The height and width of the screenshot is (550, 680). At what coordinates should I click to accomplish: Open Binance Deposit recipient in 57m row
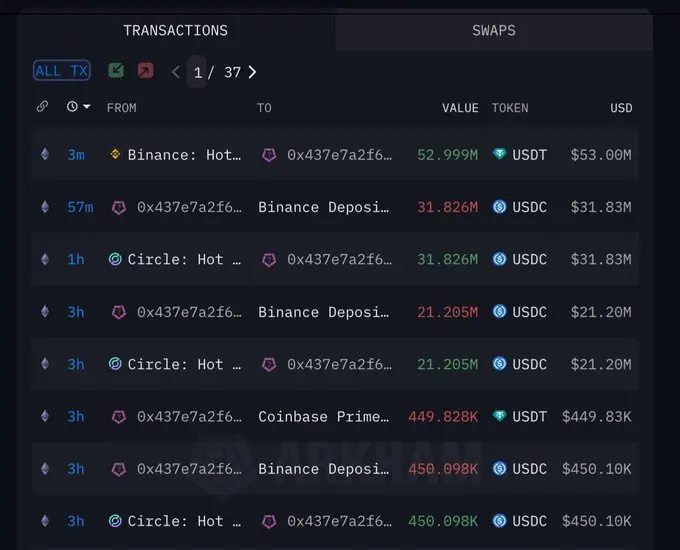pos(324,207)
